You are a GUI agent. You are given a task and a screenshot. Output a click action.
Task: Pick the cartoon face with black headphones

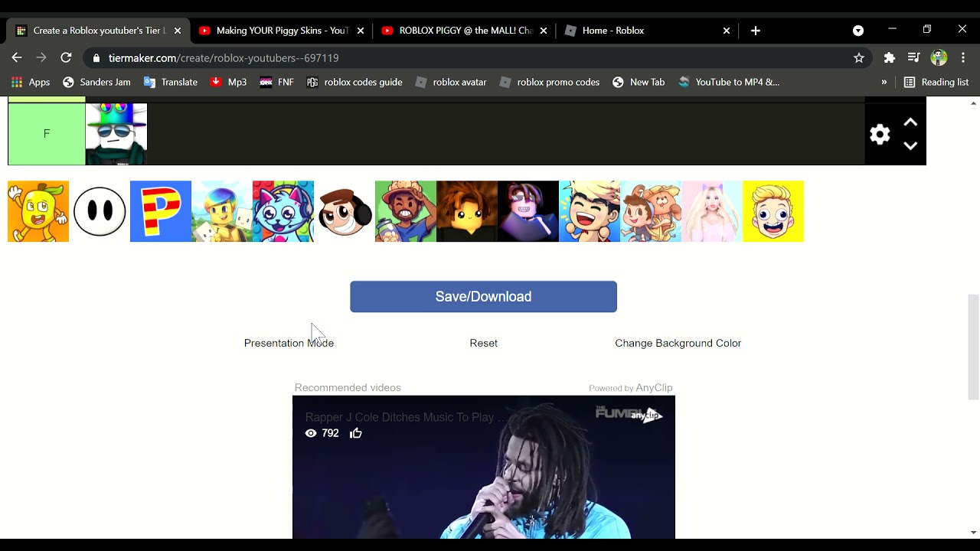[345, 211]
